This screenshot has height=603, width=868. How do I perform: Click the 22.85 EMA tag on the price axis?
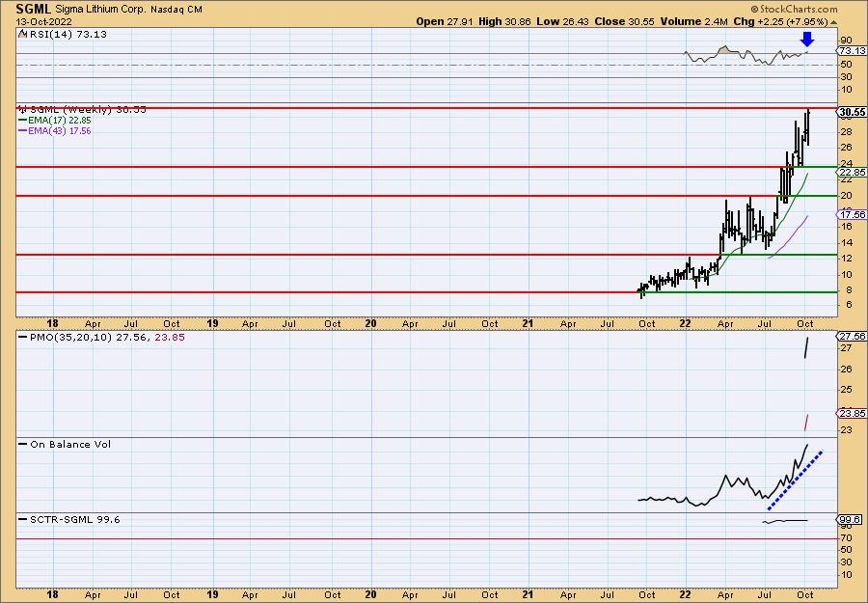coord(853,172)
